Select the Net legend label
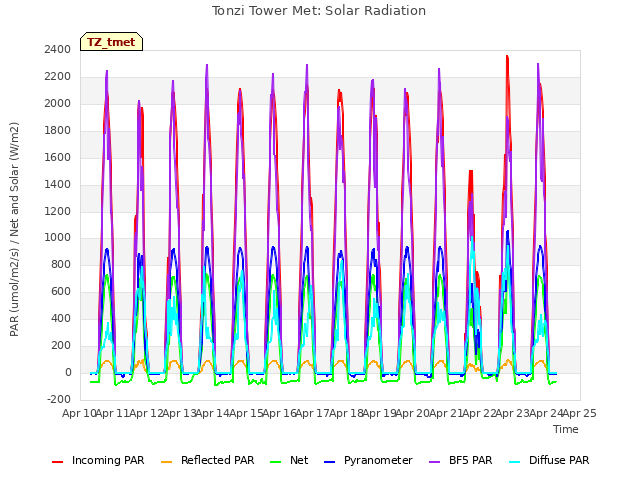The height and width of the screenshot is (480, 640). [299, 460]
